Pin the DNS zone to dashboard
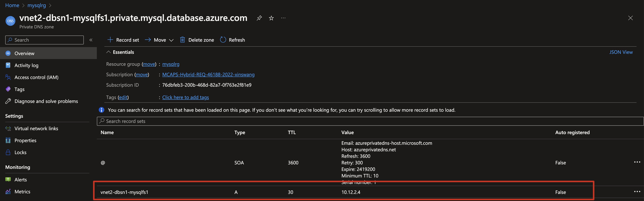 point(259,18)
